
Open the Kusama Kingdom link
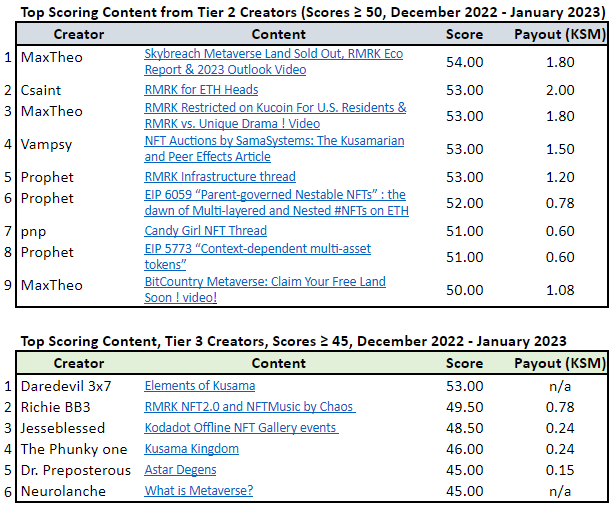(x=192, y=449)
